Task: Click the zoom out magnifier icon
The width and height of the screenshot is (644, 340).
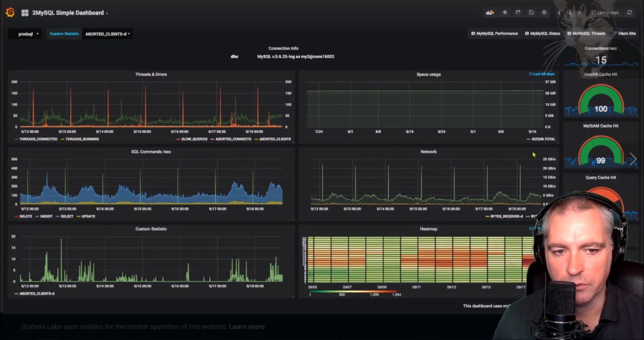Action: click(569, 12)
